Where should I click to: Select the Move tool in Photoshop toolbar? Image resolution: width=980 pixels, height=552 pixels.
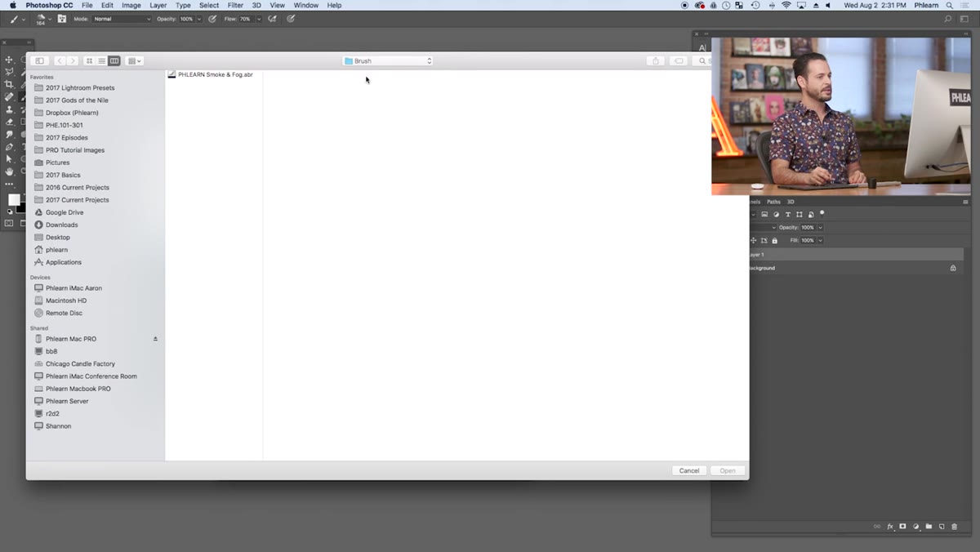(9, 60)
